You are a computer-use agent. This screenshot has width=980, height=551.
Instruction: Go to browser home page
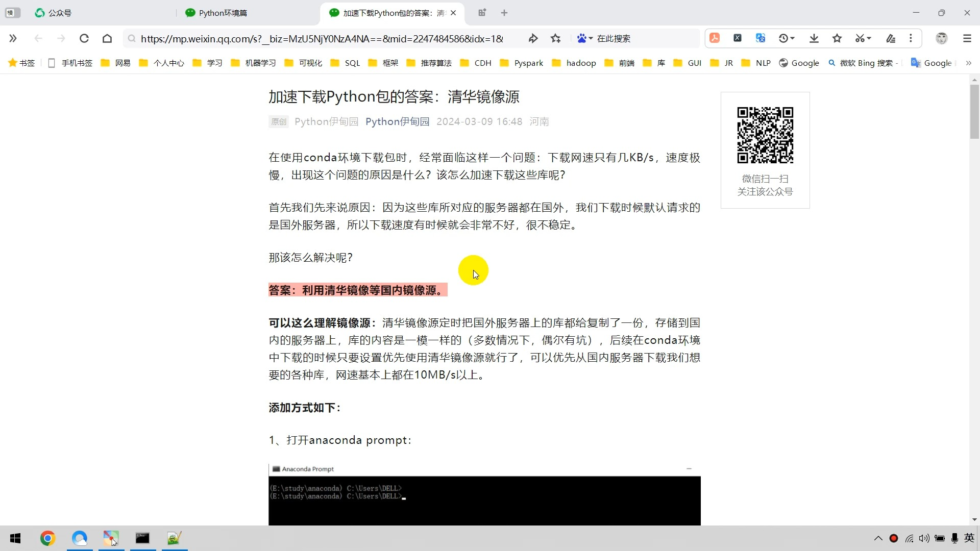pyautogui.click(x=107, y=38)
